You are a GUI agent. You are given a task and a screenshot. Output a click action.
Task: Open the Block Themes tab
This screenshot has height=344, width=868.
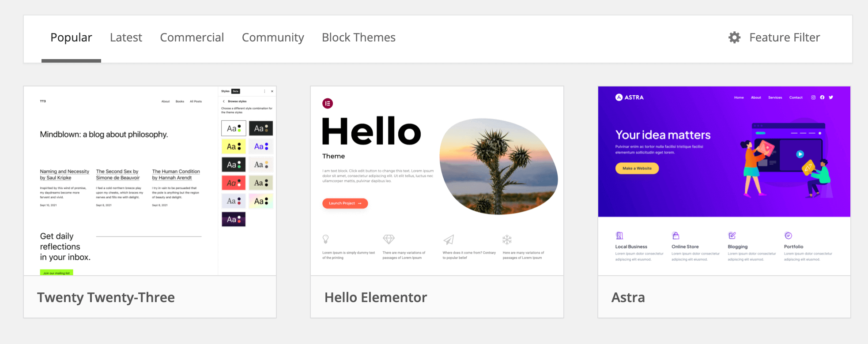[359, 38]
